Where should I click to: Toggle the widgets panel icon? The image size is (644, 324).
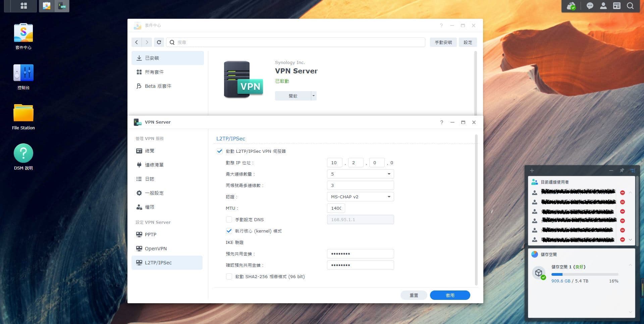point(616,6)
